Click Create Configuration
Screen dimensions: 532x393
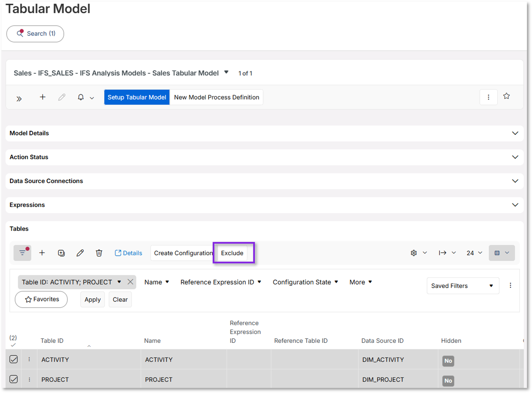tap(183, 253)
